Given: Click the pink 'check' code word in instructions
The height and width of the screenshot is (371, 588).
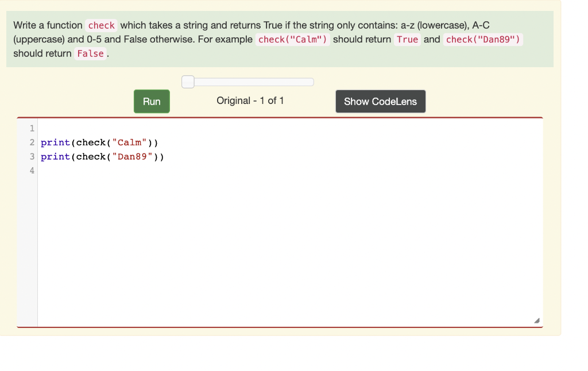Looking at the screenshot, I should point(101,25).
